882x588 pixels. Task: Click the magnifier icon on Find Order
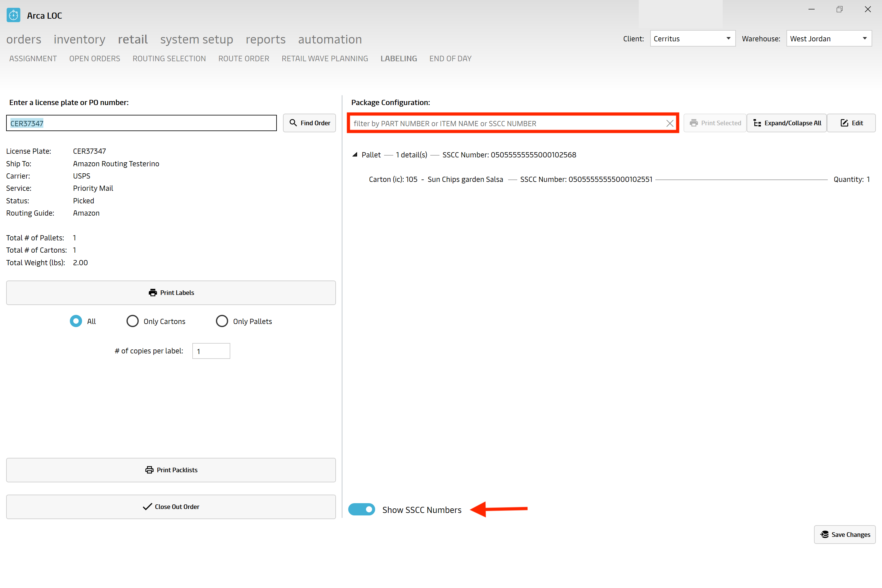(293, 123)
